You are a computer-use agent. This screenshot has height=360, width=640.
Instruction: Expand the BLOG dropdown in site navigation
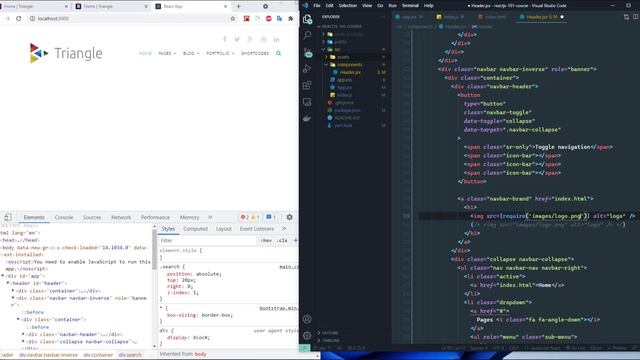[191, 53]
